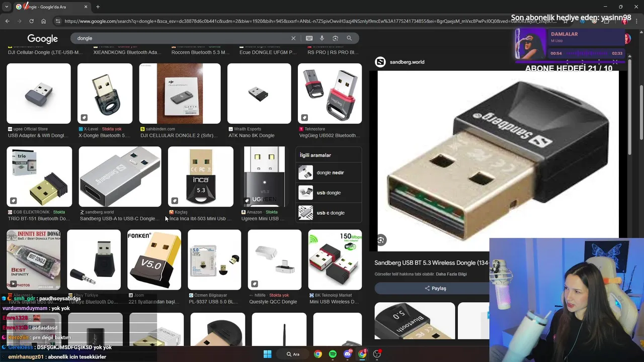The image size is (644, 362).
Task: Click the Sandberg USB BT 5.3 Wireless Dongle title
Action: click(432, 263)
